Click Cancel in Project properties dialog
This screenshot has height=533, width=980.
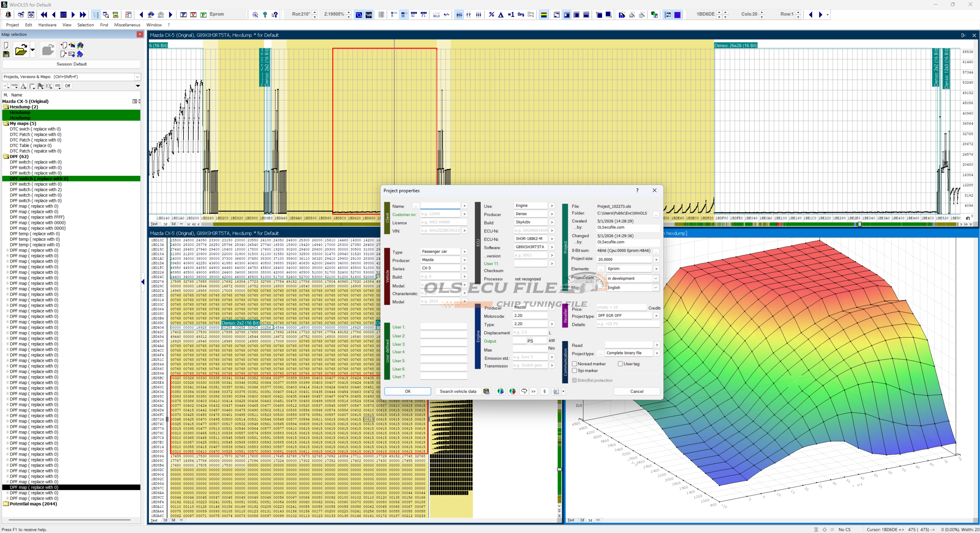point(637,391)
